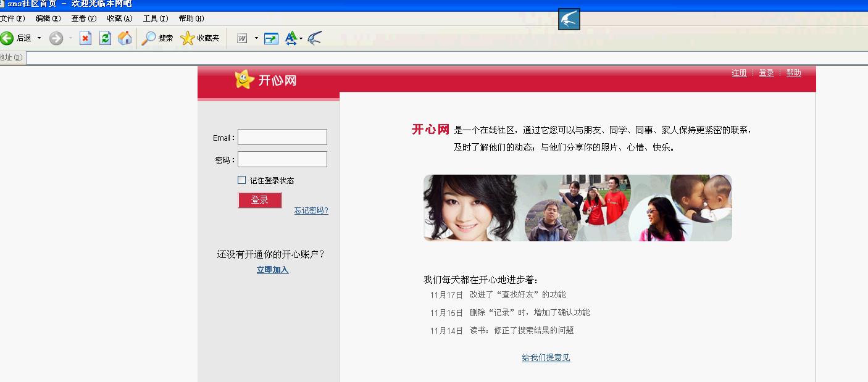868x382 pixels.
Task: Click the 注册 link in header
Action: coord(740,73)
